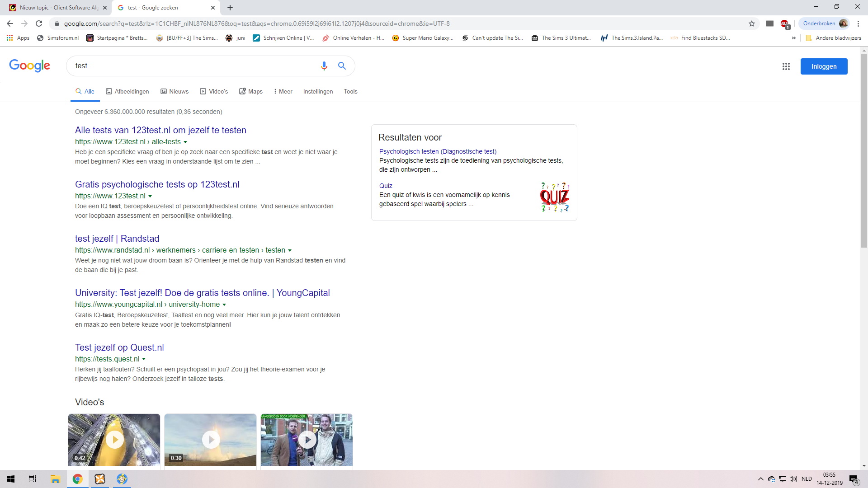Click the Chrome address bar URL
The width and height of the screenshot is (868, 488).
(257, 23)
